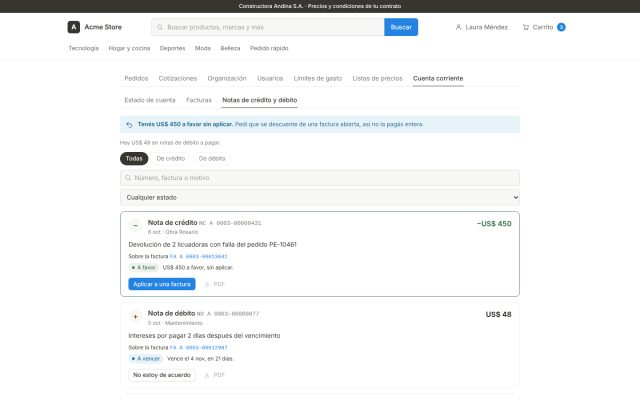Switch to the Organización tab
This screenshot has height=400, width=640.
click(x=227, y=78)
